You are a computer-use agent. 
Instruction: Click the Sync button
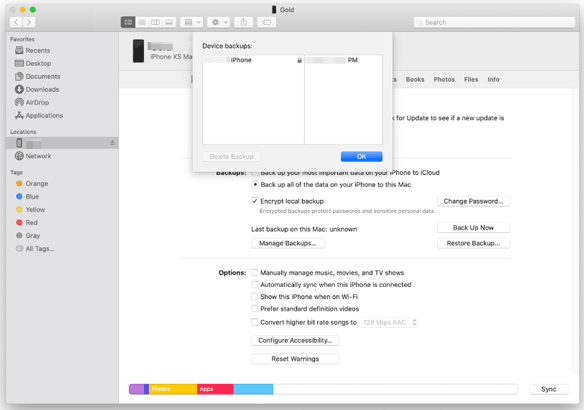click(549, 389)
